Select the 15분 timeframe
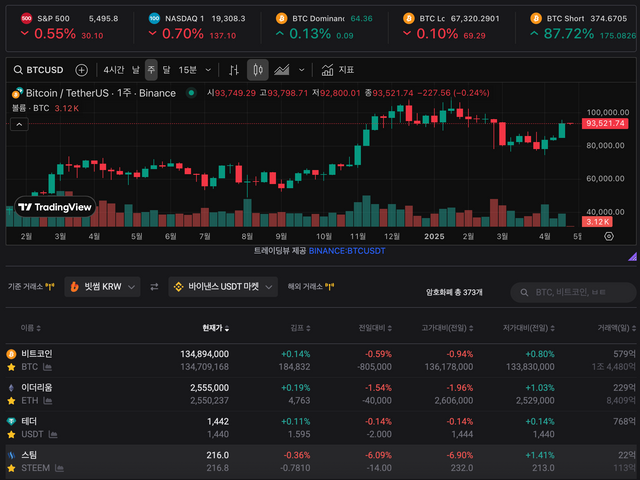Viewport: 640px width, 480px height. coord(187,70)
